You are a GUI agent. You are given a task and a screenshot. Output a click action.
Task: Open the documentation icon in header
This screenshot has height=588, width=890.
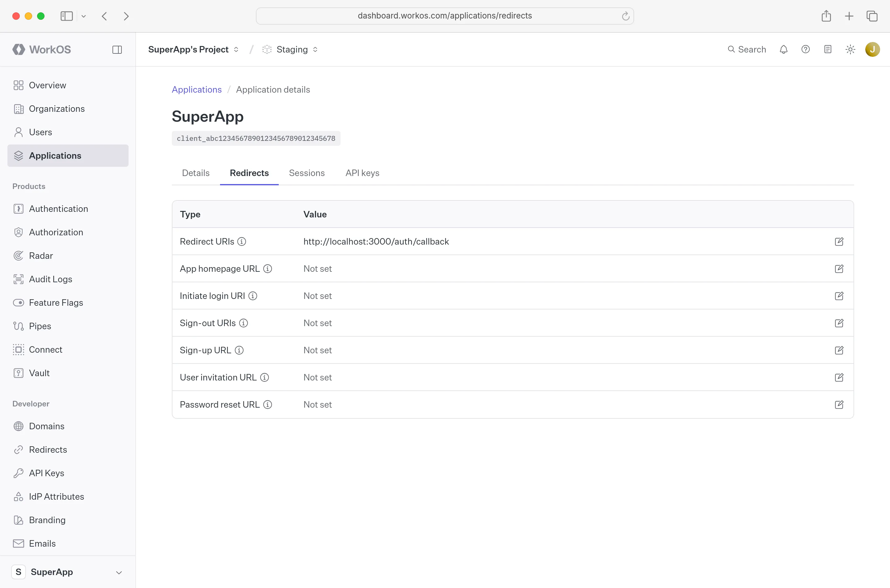pyautogui.click(x=828, y=49)
